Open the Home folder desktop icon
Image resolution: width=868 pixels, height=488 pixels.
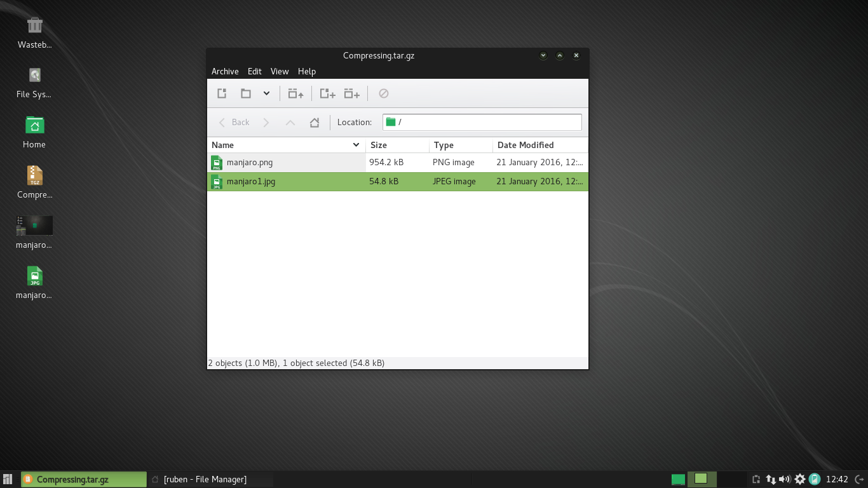pos(34,132)
